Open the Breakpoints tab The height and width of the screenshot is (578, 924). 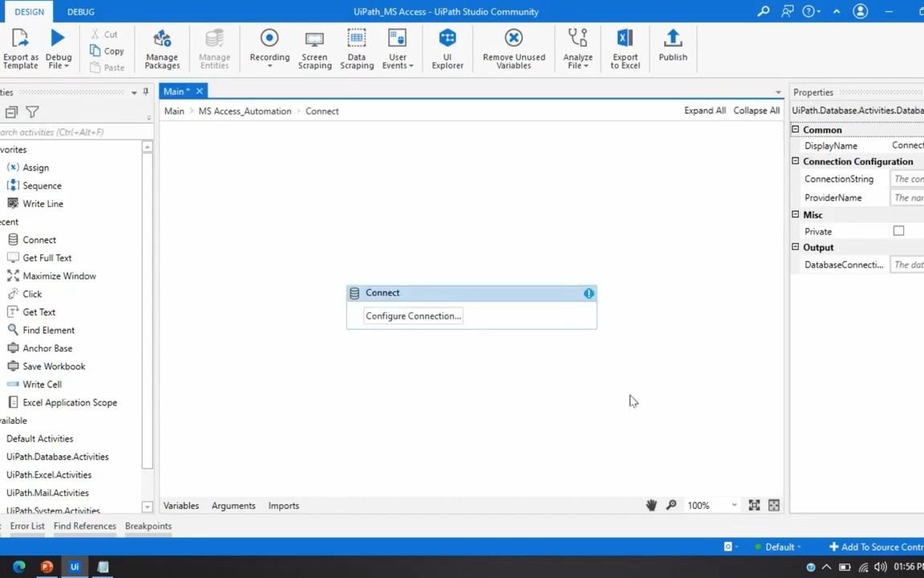pos(148,526)
